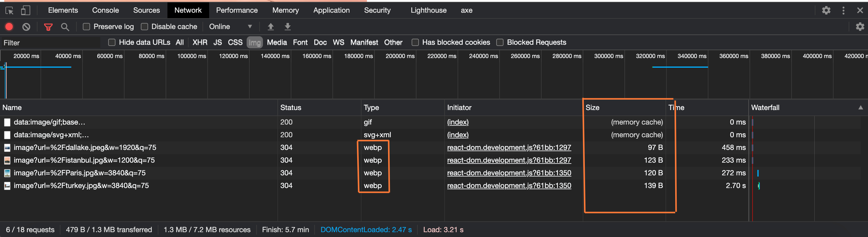Import HAR file with upload arrow

point(270,27)
